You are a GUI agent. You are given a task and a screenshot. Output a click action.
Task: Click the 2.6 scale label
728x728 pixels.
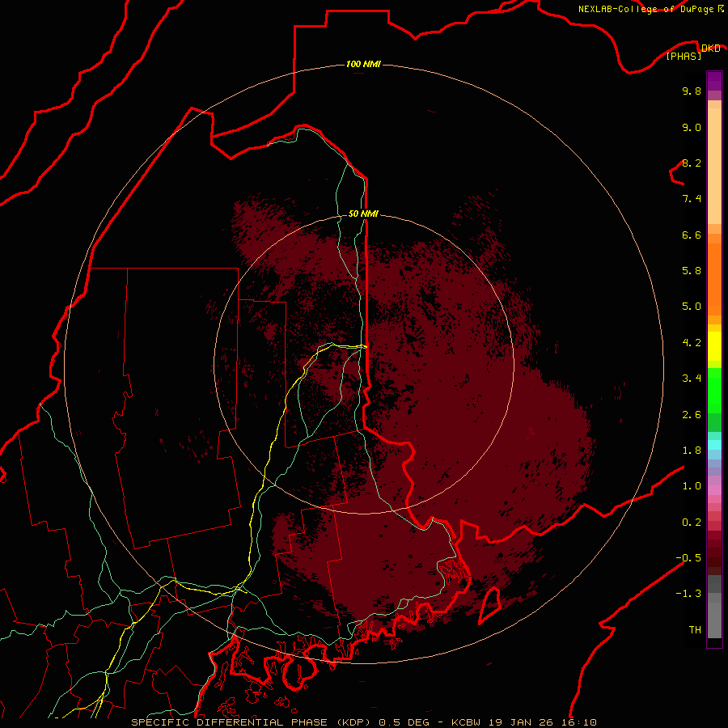coord(692,415)
